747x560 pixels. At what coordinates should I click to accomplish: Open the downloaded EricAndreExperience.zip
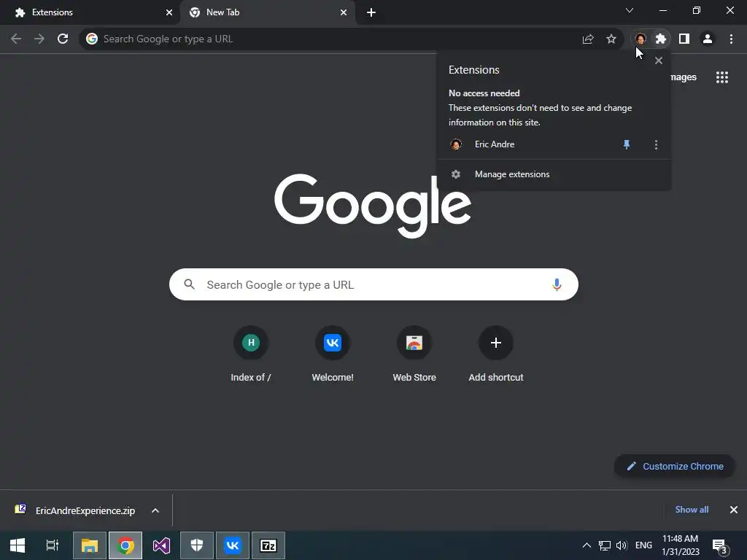tap(76, 510)
